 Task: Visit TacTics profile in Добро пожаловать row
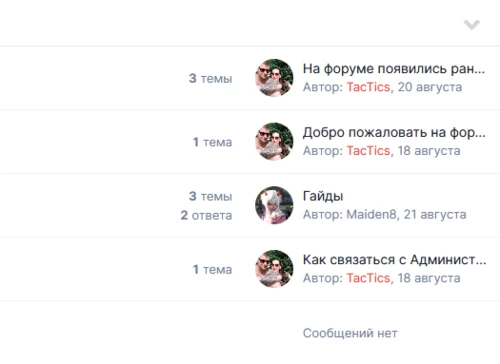coord(368,151)
